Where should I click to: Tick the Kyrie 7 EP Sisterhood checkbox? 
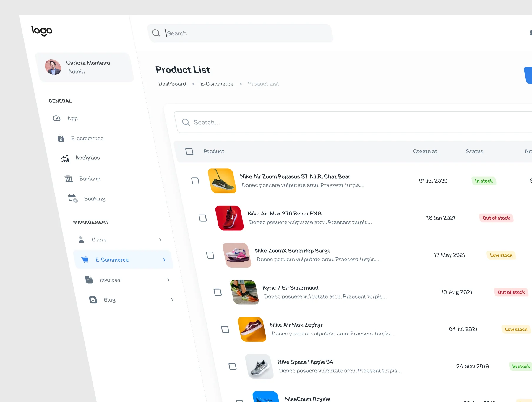click(x=218, y=292)
